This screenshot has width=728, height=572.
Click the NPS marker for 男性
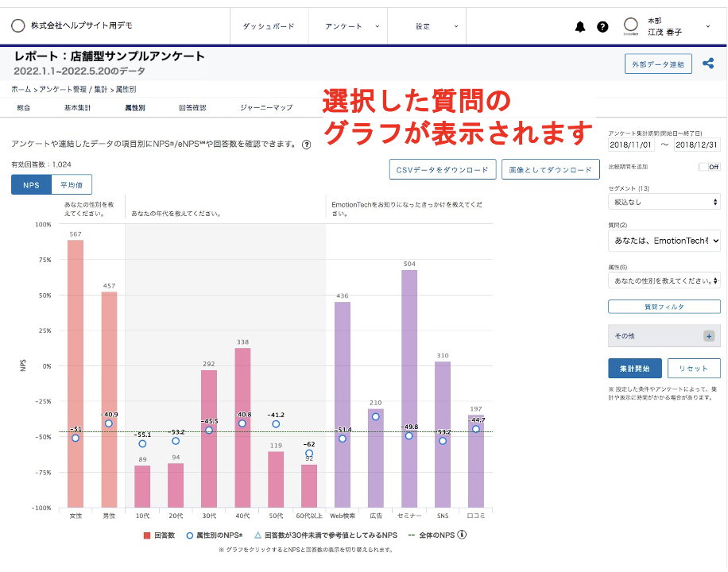click(x=109, y=423)
